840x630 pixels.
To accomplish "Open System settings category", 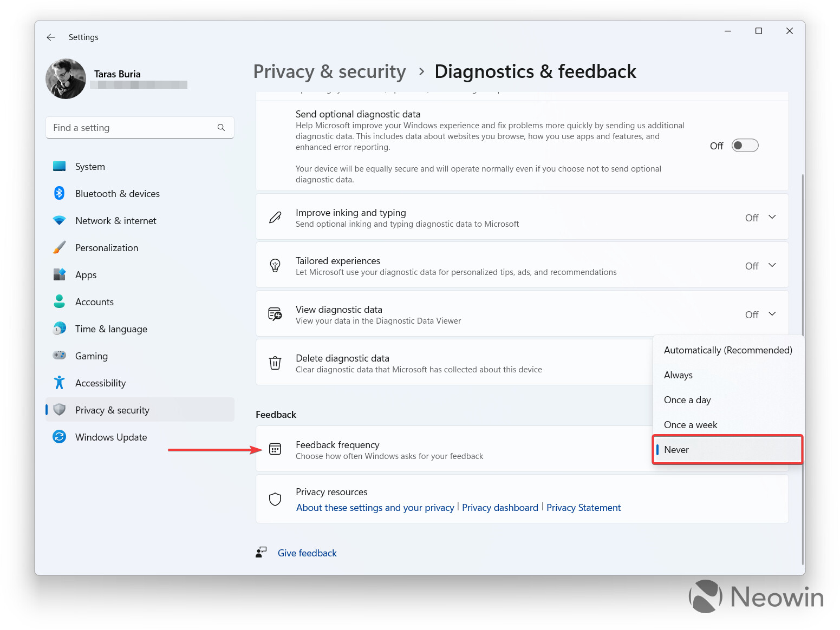I will pyautogui.click(x=140, y=167).
